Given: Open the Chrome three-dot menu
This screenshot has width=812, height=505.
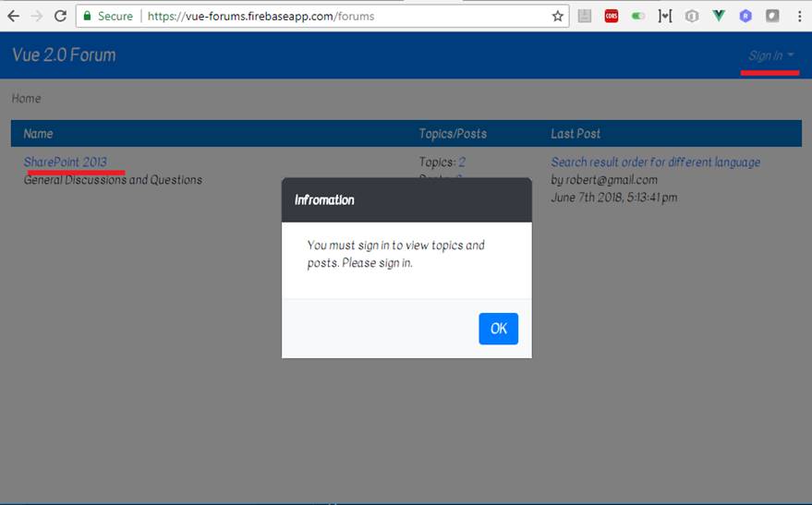Looking at the screenshot, I should 800,16.
